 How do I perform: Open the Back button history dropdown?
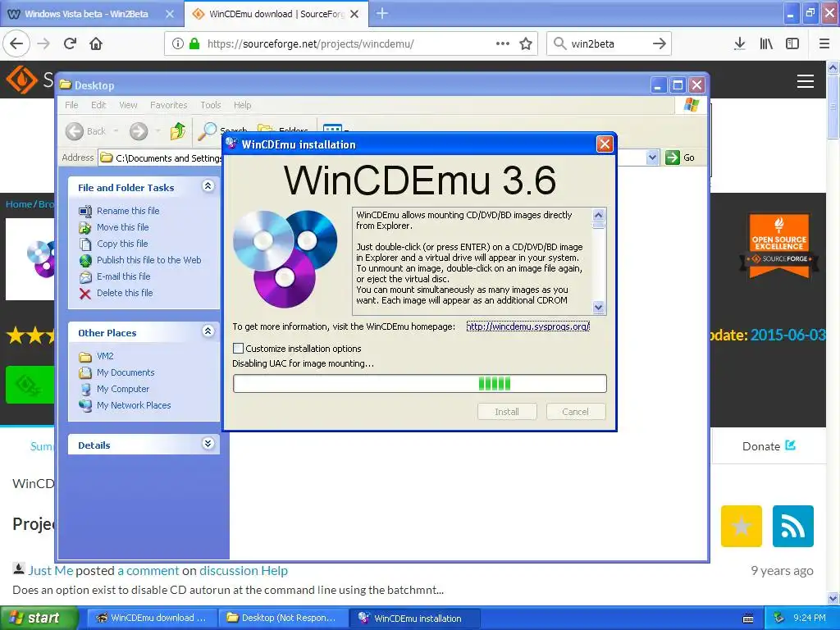click(x=116, y=131)
